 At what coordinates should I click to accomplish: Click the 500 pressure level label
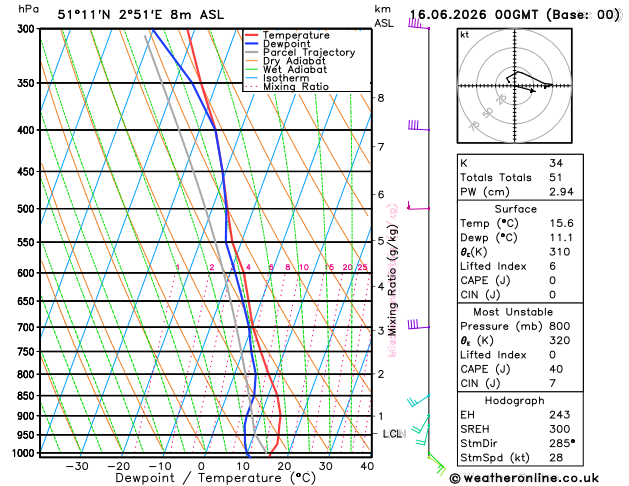click(28, 209)
